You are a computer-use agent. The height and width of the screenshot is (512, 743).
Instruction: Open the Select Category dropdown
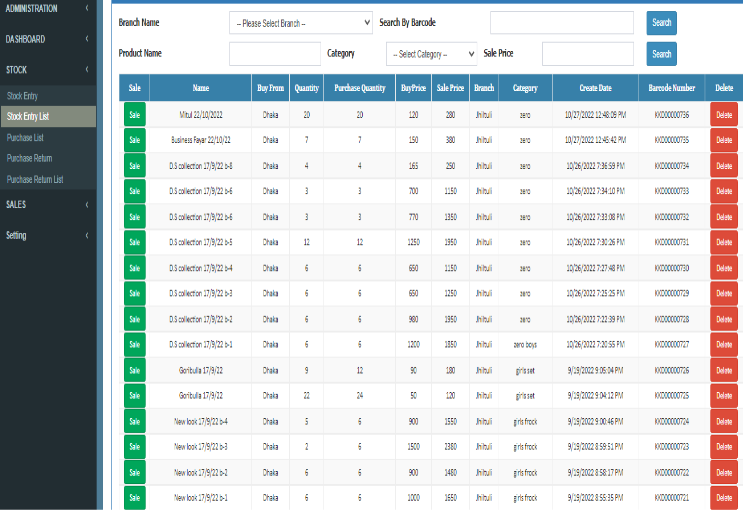point(431,54)
